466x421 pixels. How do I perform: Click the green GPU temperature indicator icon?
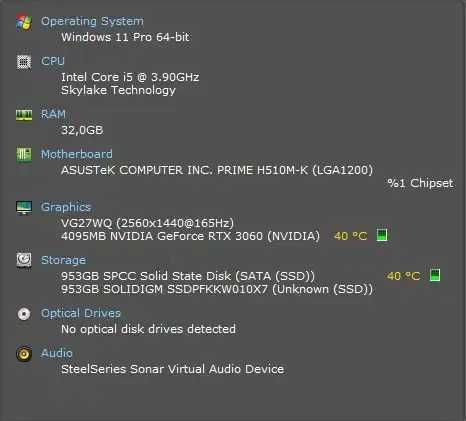382,235
